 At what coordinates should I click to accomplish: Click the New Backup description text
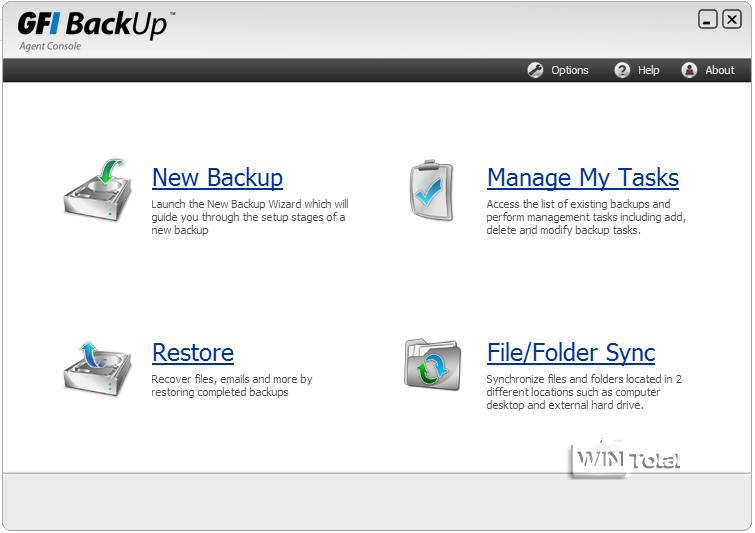[x=248, y=216]
